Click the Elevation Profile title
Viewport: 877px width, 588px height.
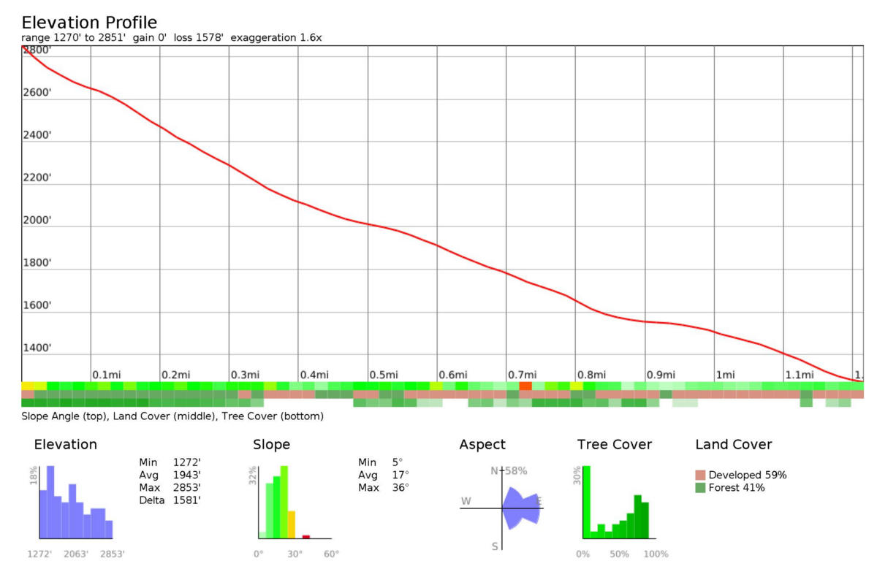click(89, 23)
